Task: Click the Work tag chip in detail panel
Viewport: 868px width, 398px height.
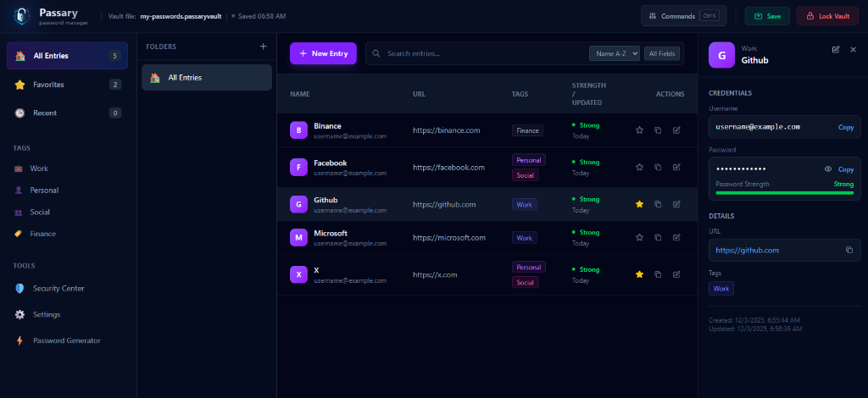Action: tap(721, 289)
